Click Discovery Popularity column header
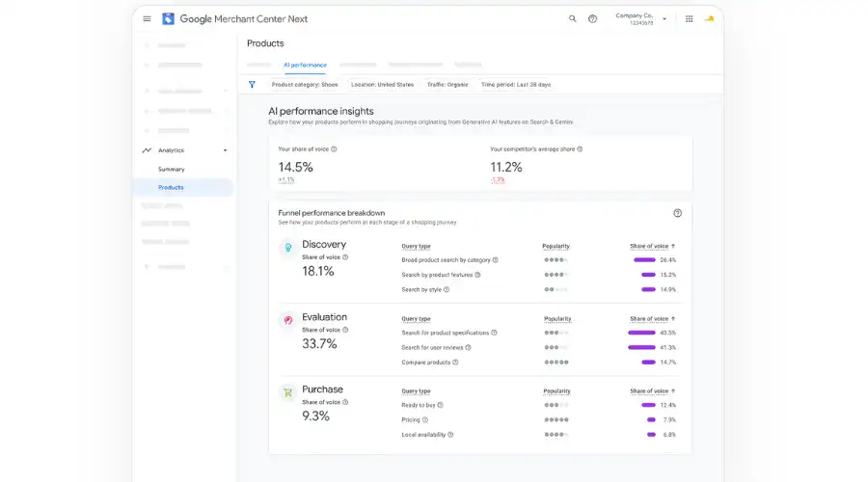 (556, 246)
